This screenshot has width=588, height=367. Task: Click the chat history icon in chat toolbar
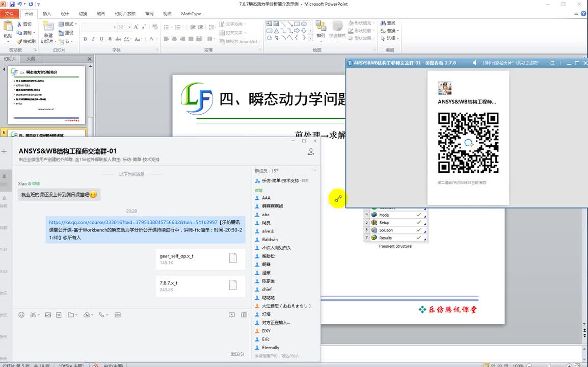(x=232, y=315)
